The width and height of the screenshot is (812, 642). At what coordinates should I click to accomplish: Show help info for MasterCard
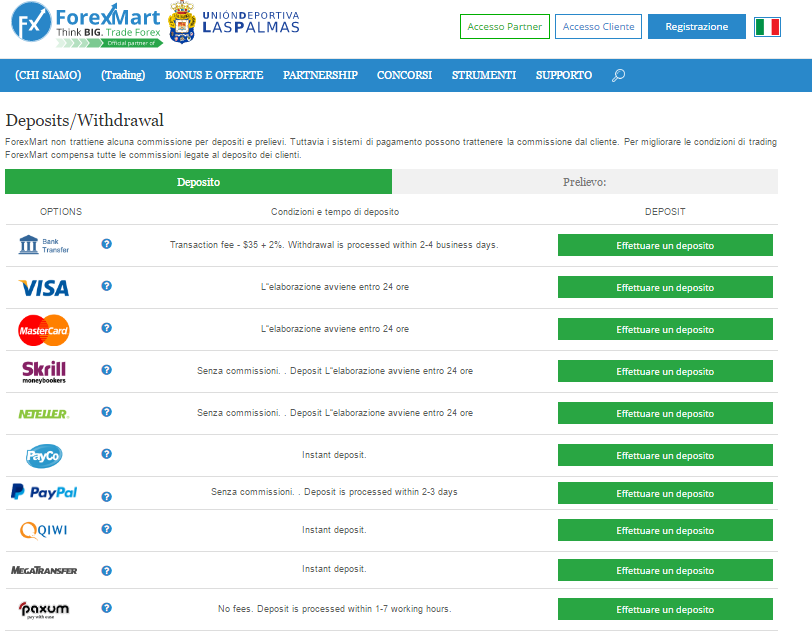point(107,328)
